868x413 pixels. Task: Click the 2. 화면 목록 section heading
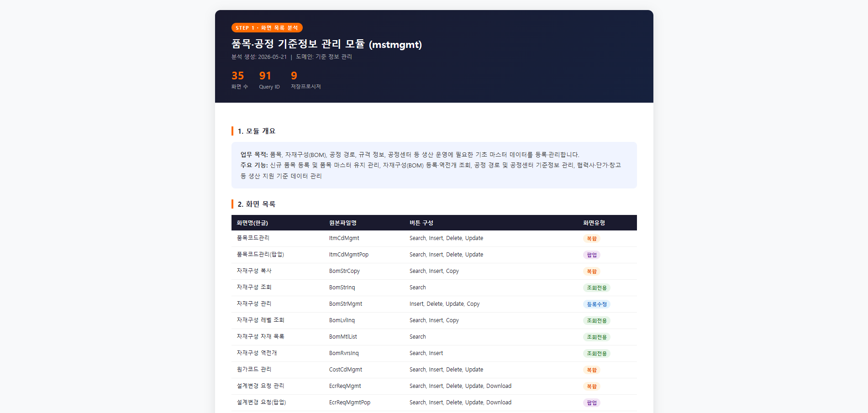point(256,204)
